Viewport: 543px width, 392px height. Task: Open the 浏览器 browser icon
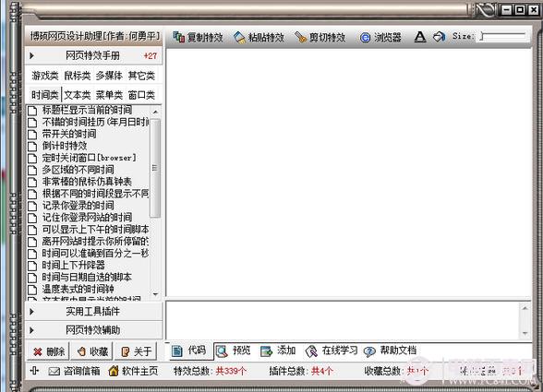(x=365, y=38)
